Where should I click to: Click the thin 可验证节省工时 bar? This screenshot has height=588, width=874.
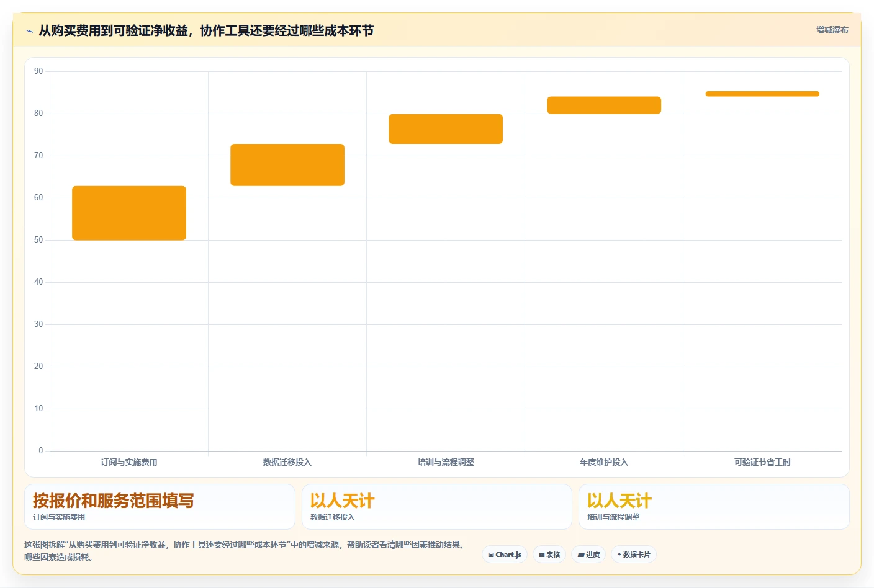(762, 94)
